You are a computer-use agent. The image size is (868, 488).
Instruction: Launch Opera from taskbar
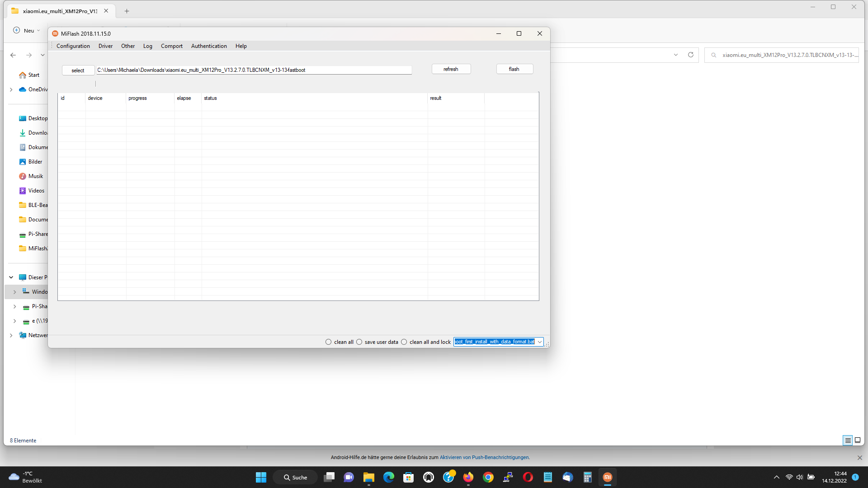pyautogui.click(x=528, y=477)
